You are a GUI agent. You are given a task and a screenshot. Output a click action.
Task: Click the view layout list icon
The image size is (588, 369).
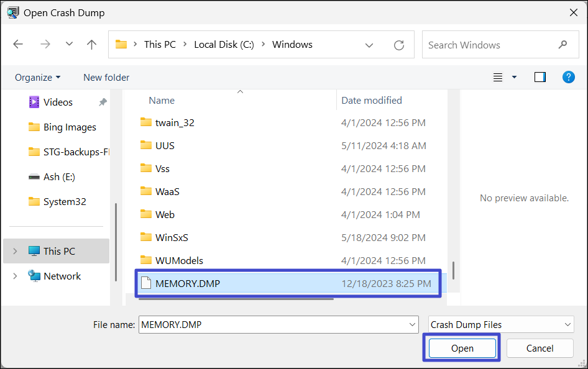click(498, 77)
